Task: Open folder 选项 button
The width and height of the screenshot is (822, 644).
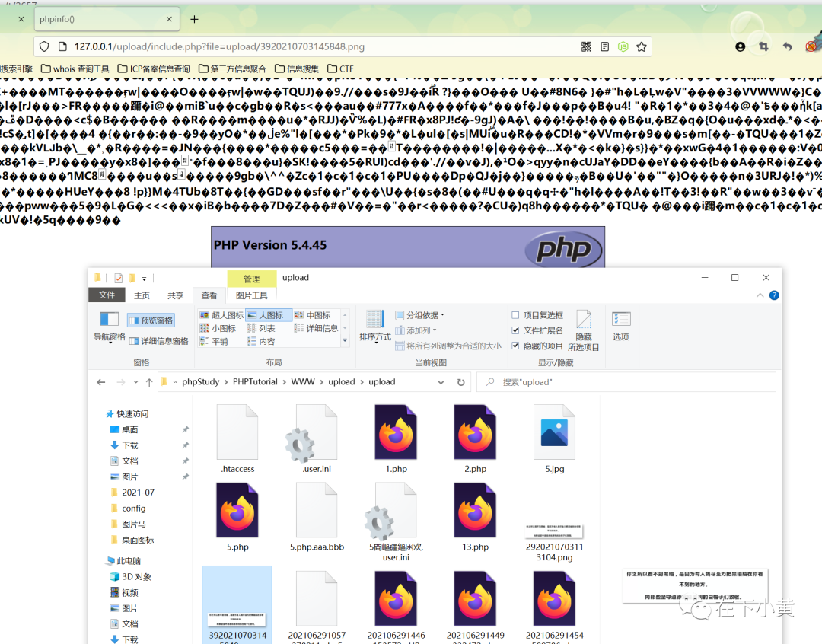Action: pos(621,326)
